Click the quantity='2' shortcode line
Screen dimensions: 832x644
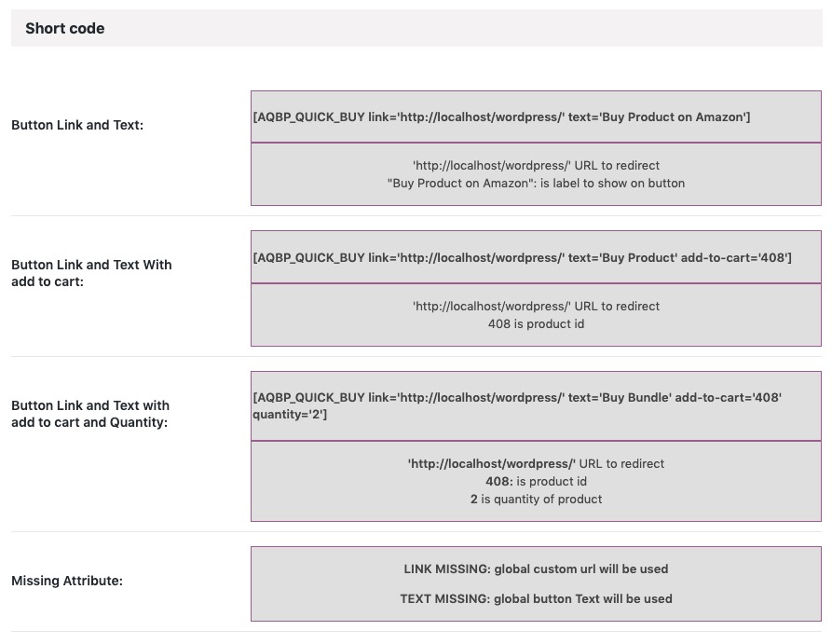pos(290,415)
